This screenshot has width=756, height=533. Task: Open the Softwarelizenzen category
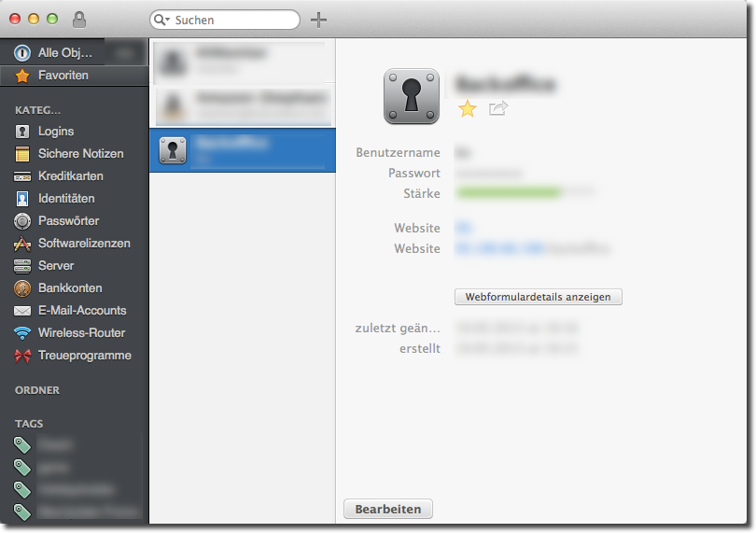pyautogui.click(x=84, y=243)
